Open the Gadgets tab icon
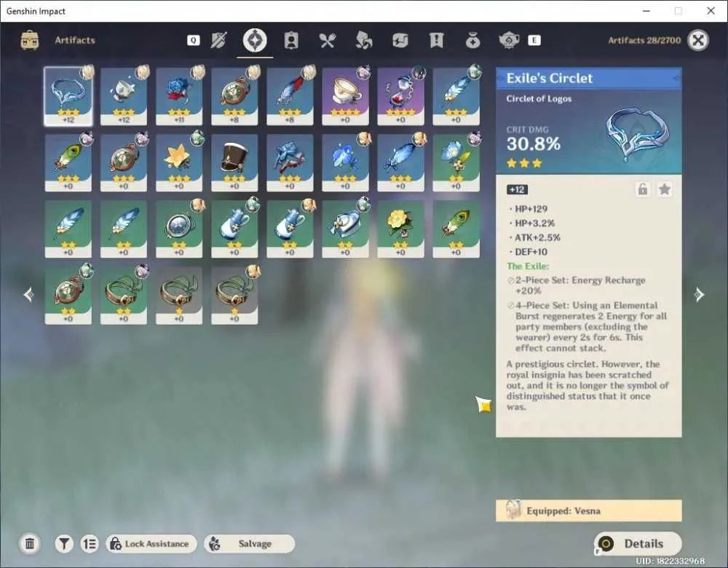Image resolution: width=728 pixels, height=568 pixels. pos(400,40)
